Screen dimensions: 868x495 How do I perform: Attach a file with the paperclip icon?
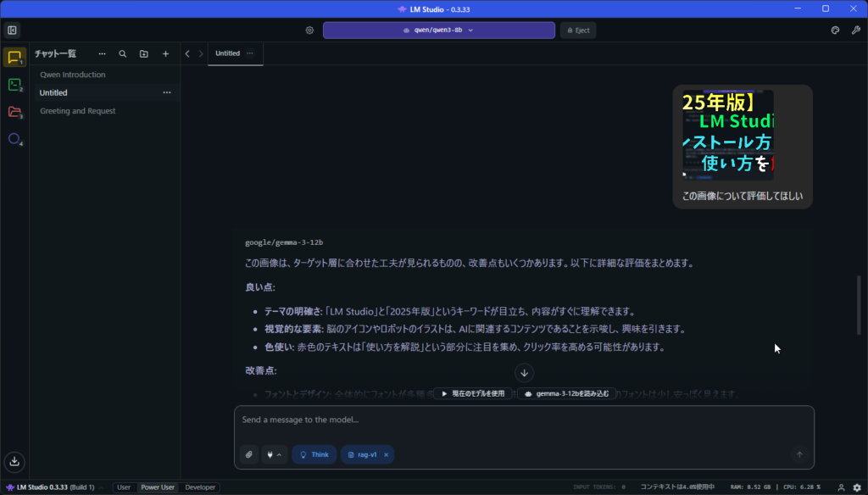(248, 454)
